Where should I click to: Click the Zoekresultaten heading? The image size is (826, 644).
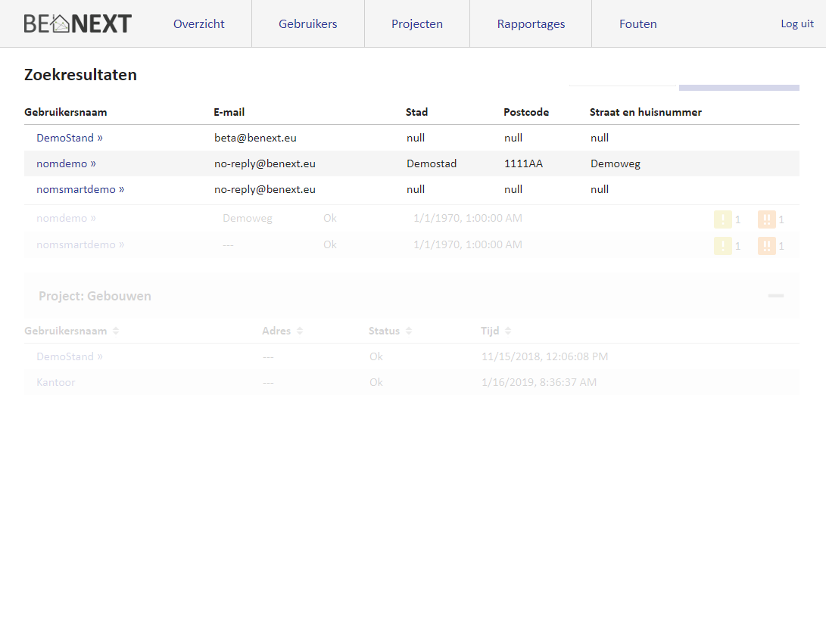[x=80, y=75]
